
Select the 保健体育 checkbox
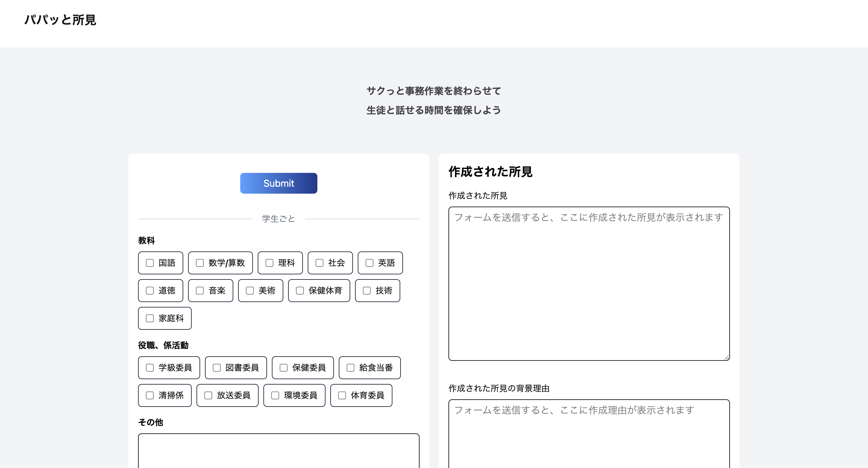[300, 291]
